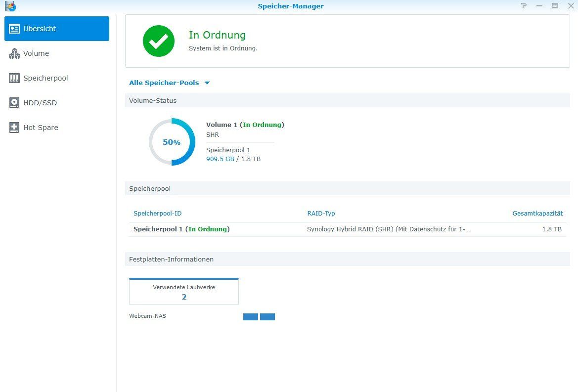Click the Festplatten-Informationen section header
578x392 pixels.
pyautogui.click(x=347, y=260)
